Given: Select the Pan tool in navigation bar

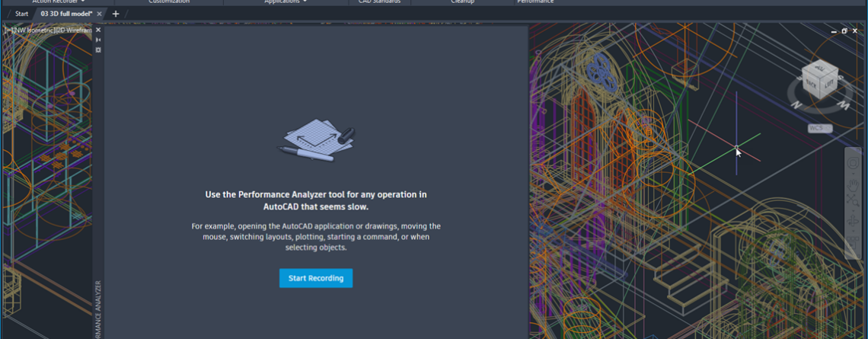Looking at the screenshot, I should click(854, 185).
